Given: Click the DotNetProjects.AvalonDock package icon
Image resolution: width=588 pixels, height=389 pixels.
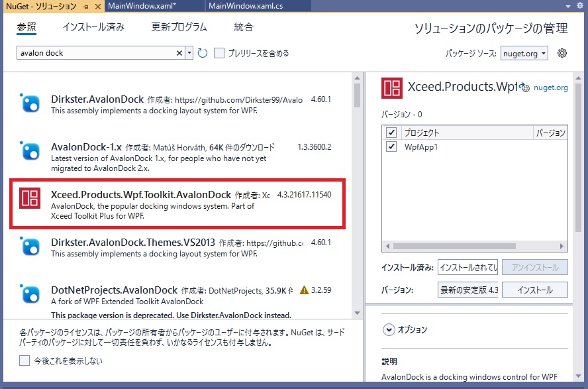Looking at the screenshot, I should pyautogui.click(x=30, y=294).
